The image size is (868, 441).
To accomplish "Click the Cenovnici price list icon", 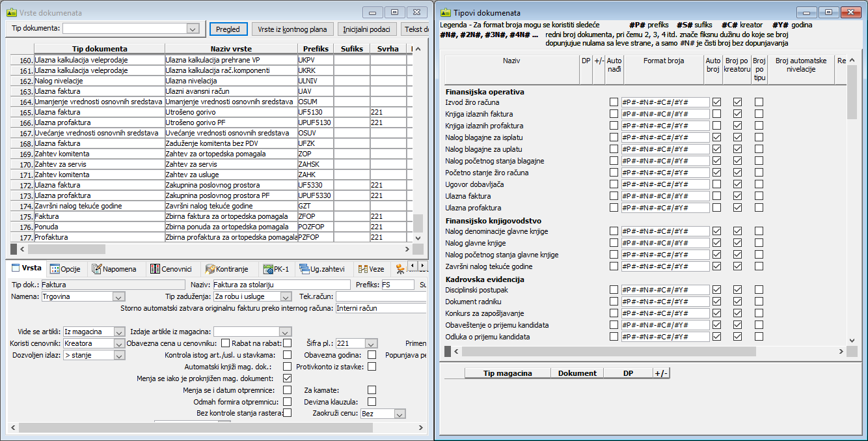I will tap(155, 269).
